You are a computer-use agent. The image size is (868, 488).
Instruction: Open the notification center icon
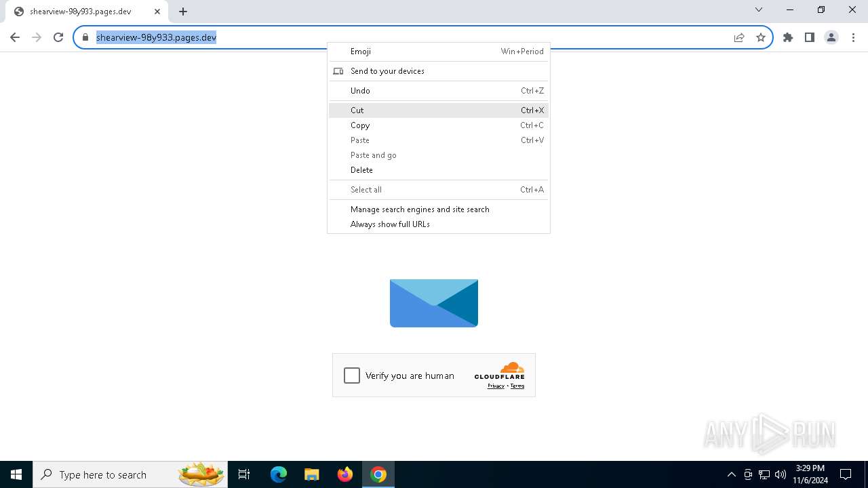tap(846, 474)
